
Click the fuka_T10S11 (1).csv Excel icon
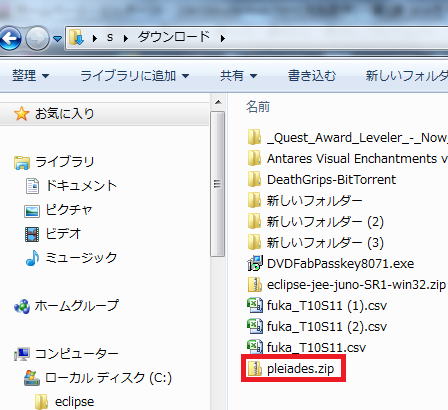[x=255, y=305]
